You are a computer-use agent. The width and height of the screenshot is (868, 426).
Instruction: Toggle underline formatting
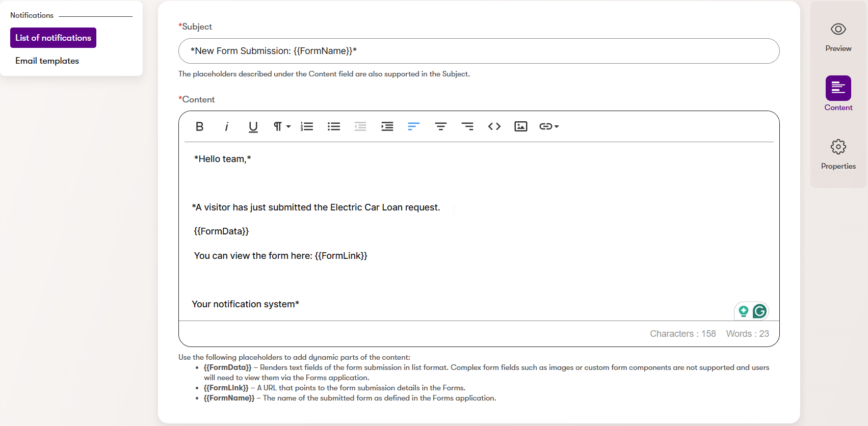tap(253, 126)
